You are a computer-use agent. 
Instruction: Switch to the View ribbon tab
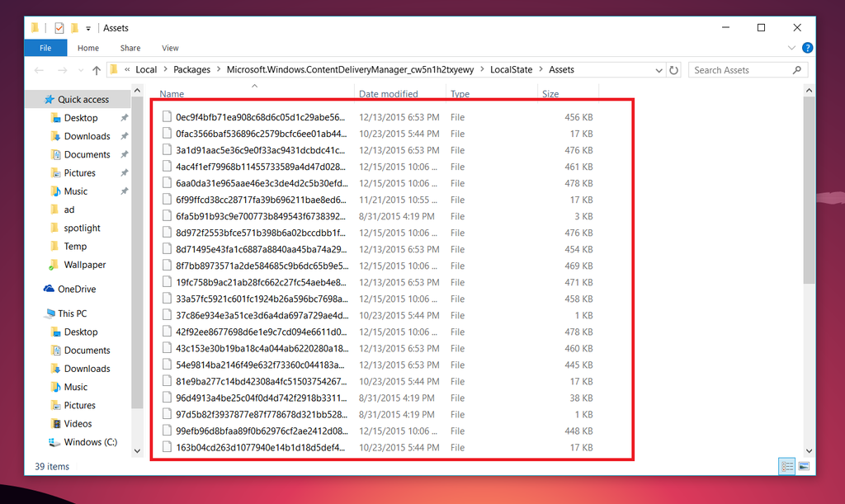tap(170, 48)
